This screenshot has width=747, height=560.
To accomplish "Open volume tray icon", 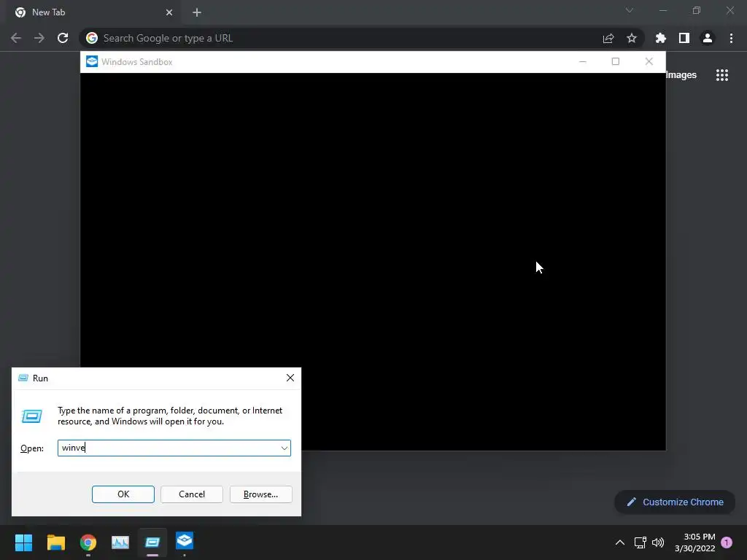I will tap(658, 542).
